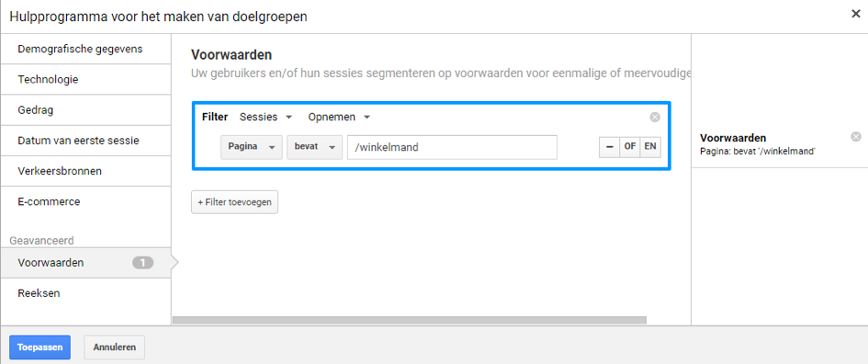Open the Pagina dimension dropdown

coord(252,147)
